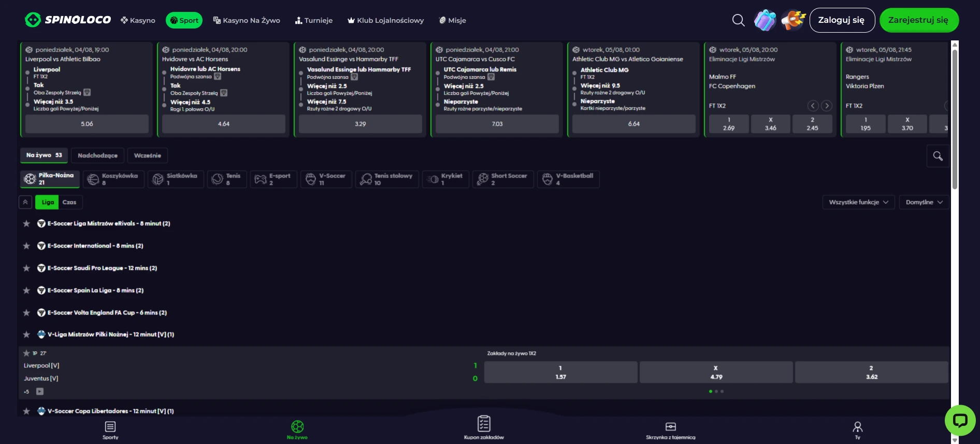The height and width of the screenshot is (444, 980).
Task: Search the sports events list magnifier
Action: tap(938, 156)
